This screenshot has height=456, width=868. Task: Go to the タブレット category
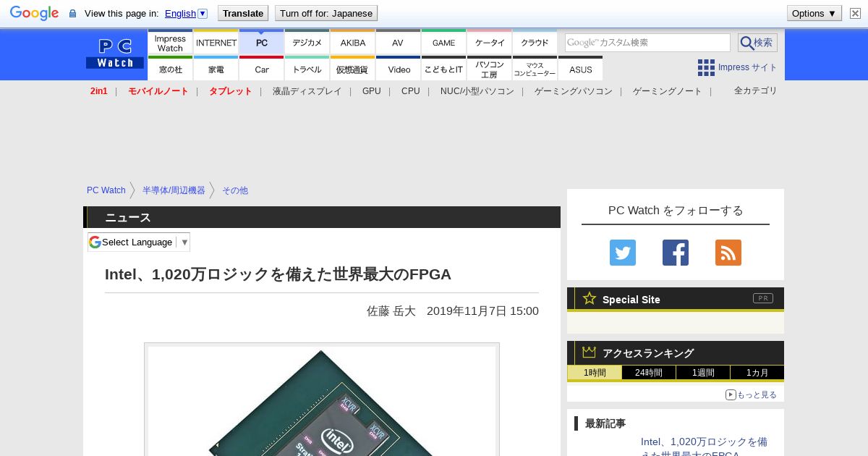click(x=230, y=91)
